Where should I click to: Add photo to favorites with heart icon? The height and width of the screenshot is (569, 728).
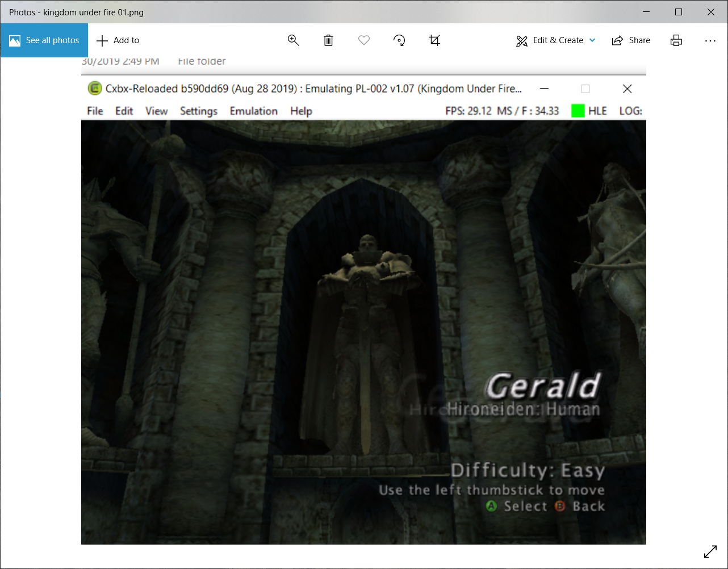tap(364, 40)
